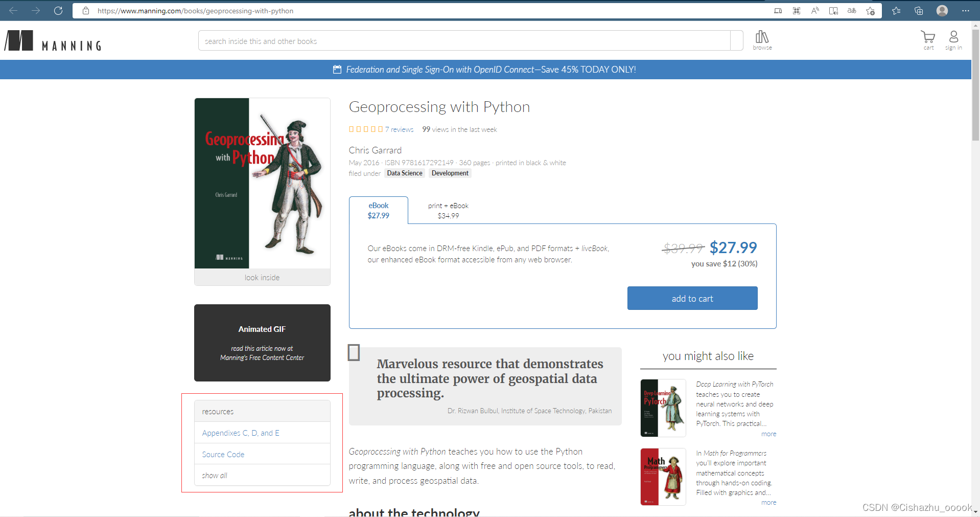Click the Manning logo
The image size is (980, 517).
click(53, 40)
